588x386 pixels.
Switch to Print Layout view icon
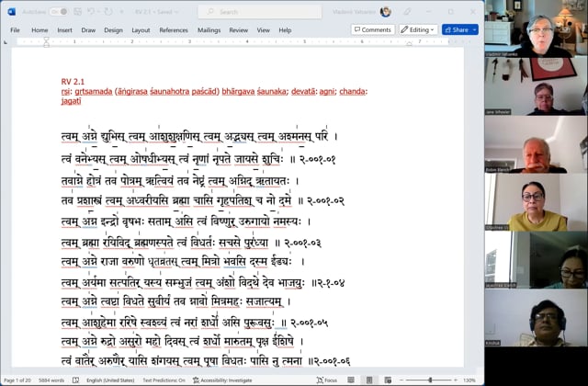369,380
